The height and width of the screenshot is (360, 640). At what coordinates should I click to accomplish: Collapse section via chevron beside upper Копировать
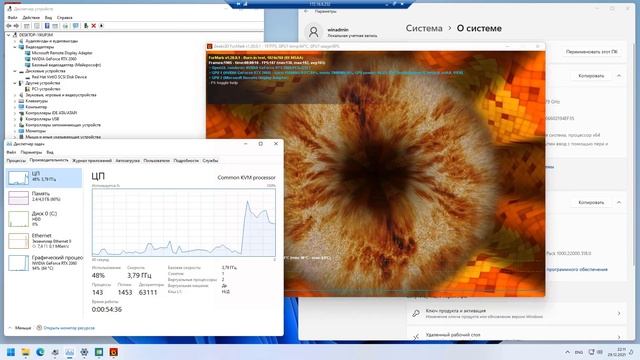[x=619, y=76]
